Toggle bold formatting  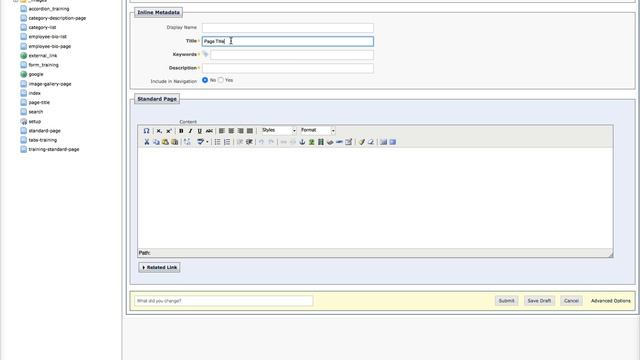[x=181, y=131]
